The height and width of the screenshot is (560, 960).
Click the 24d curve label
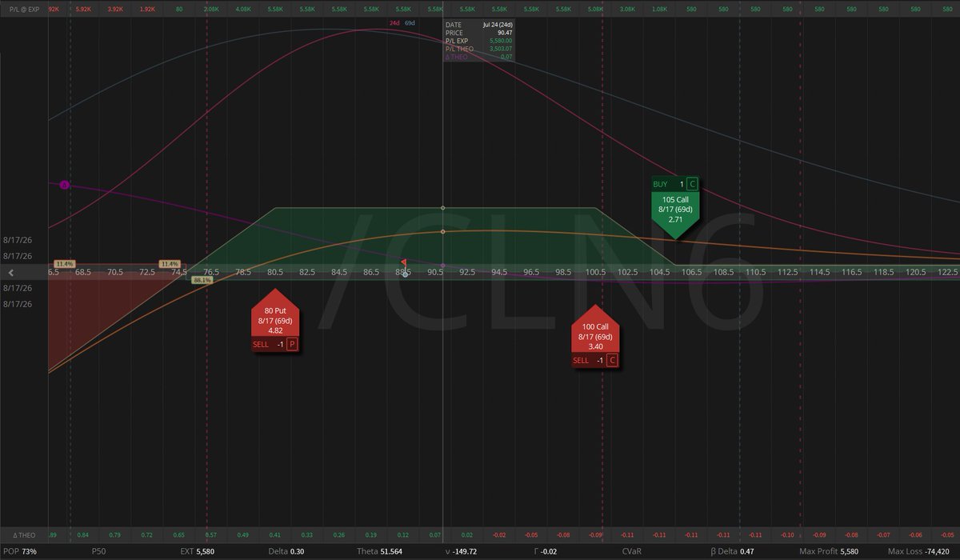click(394, 23)
